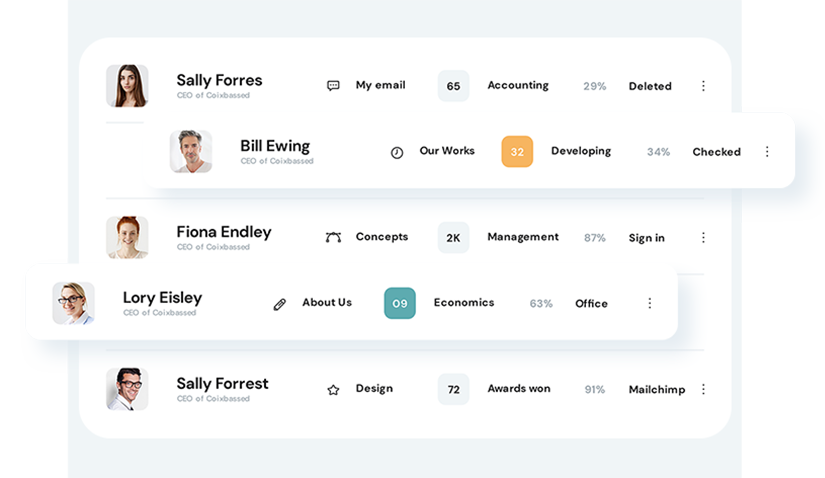
Task: Click the Lory Eisley name
Action: coord(162,298)
